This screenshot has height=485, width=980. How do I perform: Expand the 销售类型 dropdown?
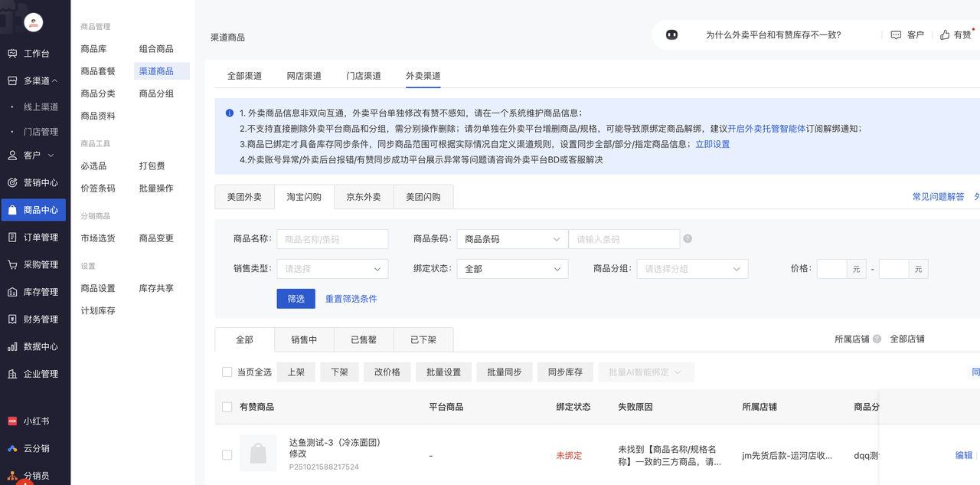(332, 269)
